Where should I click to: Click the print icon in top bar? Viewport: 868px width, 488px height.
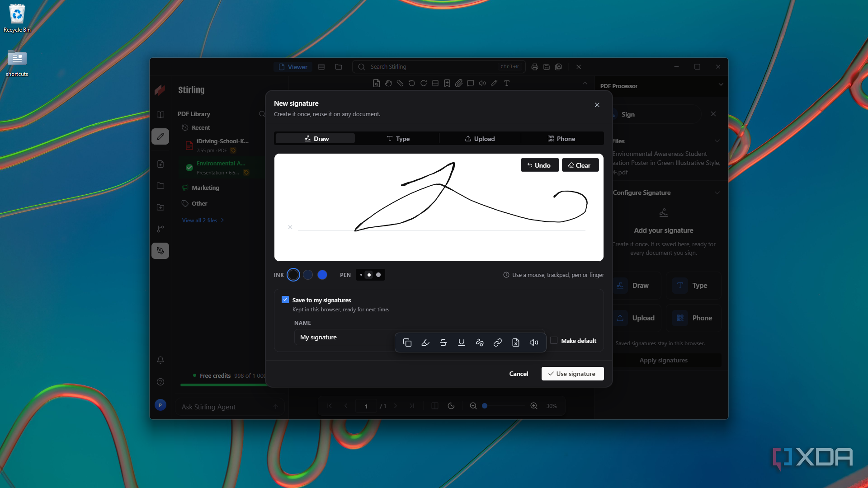pyautogui.click(x=535, y=67)
